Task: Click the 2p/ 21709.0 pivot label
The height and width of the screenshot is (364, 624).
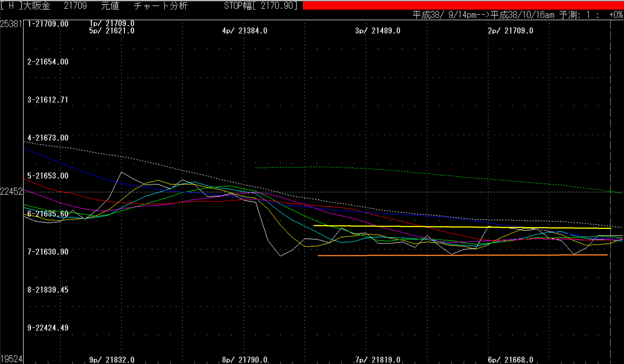Action: (510, 31)
